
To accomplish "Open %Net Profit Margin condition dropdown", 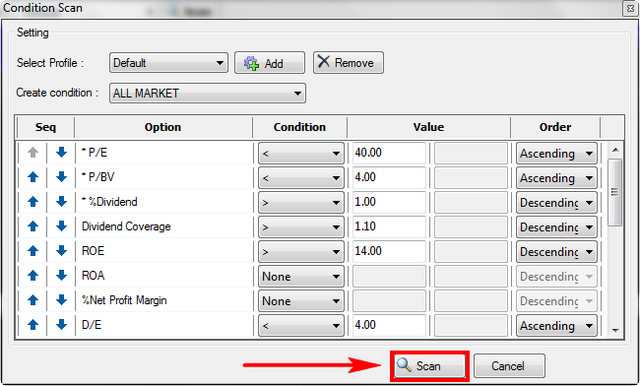I will click(x=301, y=301).
